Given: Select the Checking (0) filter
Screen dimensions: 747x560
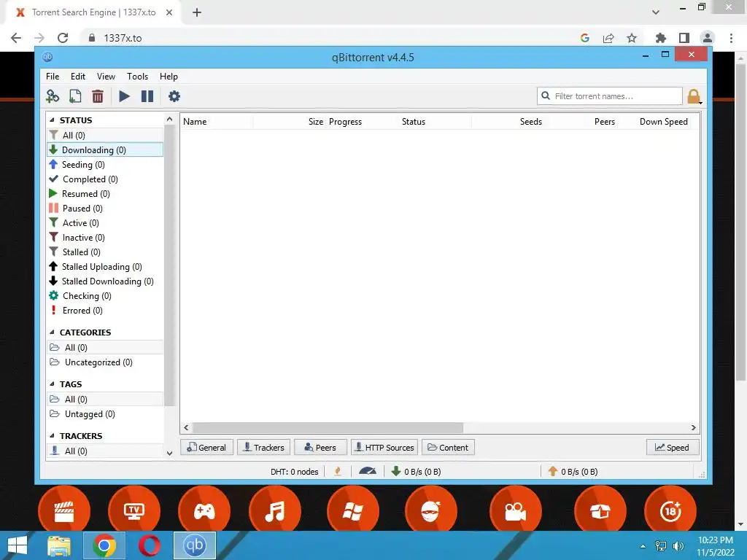Looking at the screenshot, I should tap(105, 296).
